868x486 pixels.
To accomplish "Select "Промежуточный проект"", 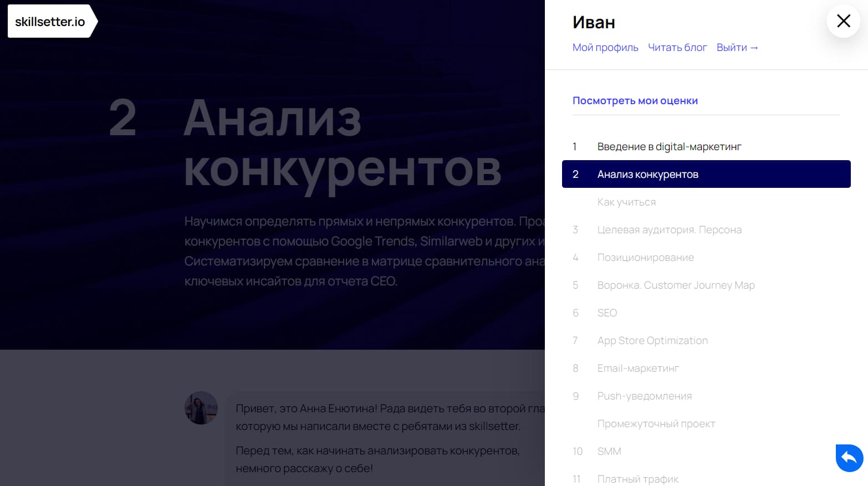I will (656, 423).
